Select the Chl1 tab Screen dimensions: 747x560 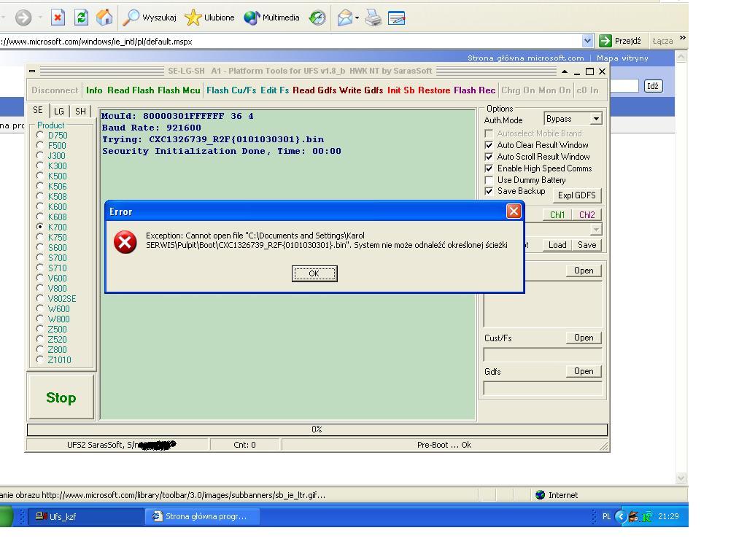click(x=557, y=215)
